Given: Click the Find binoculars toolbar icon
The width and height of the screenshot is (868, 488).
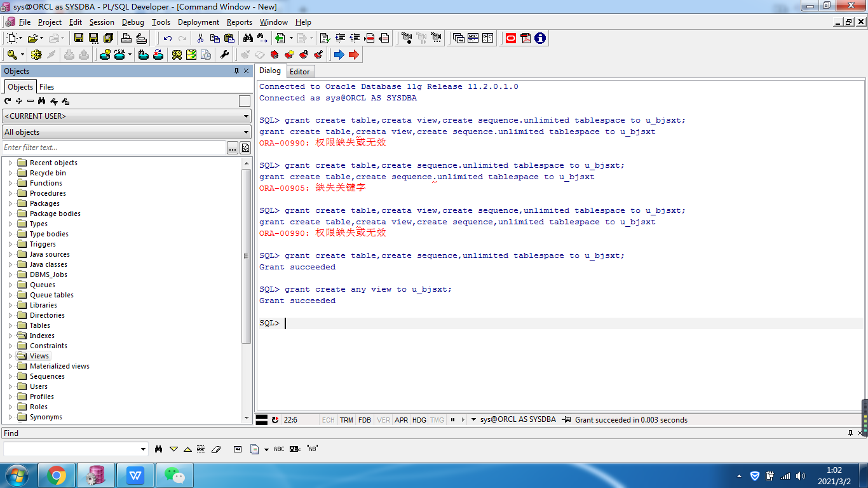Looking at the screenshot, I should coord(247,38).
